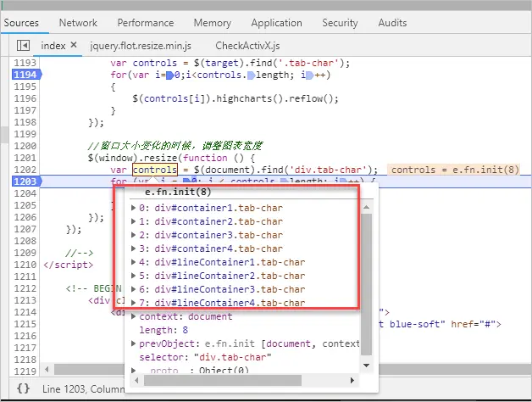The image size is (532, 402).
Task: Open the CheckActivX.js file tab
Action: tap(247, 46)
